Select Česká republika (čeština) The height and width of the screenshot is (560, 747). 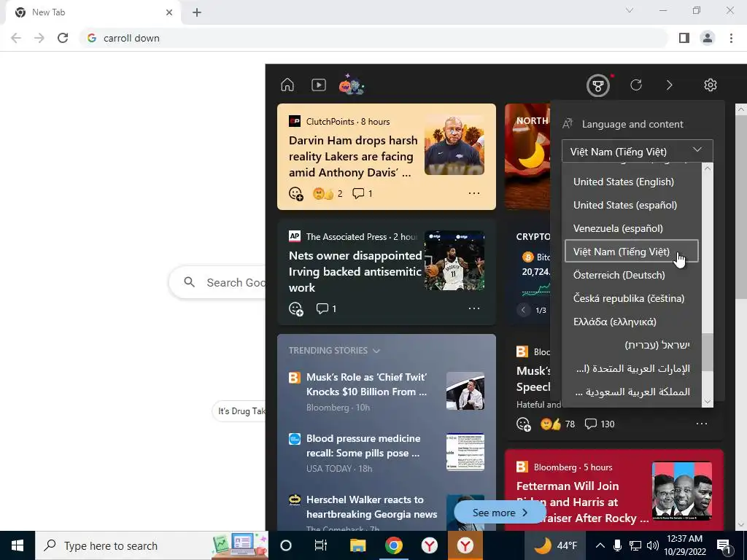632,298
